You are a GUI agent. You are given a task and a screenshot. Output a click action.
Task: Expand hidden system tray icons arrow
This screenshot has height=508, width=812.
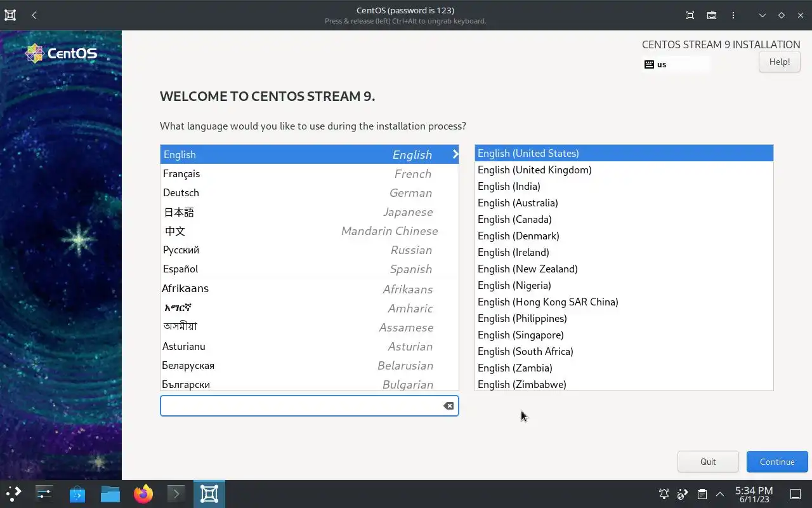click(720, 494)
